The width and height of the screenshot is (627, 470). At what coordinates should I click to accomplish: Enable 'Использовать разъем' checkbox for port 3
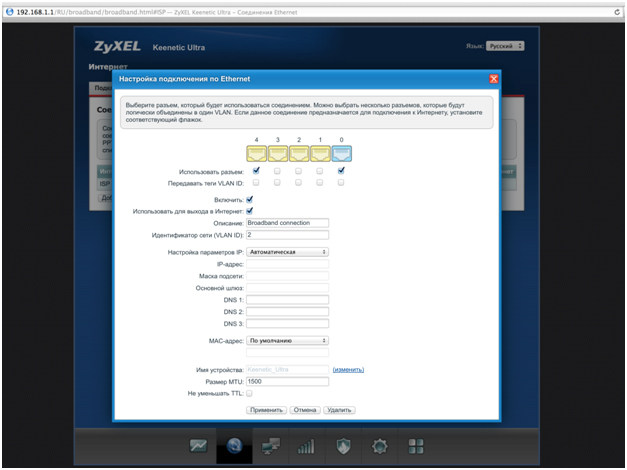pos(277,171)
